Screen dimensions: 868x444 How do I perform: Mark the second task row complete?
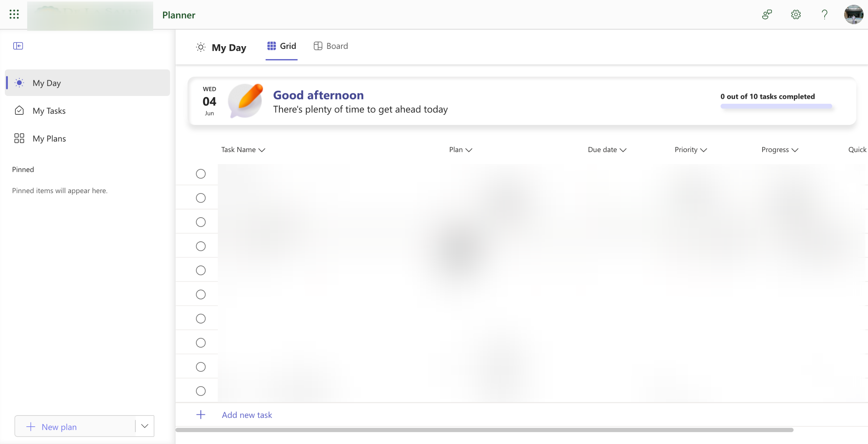(201, 198)
